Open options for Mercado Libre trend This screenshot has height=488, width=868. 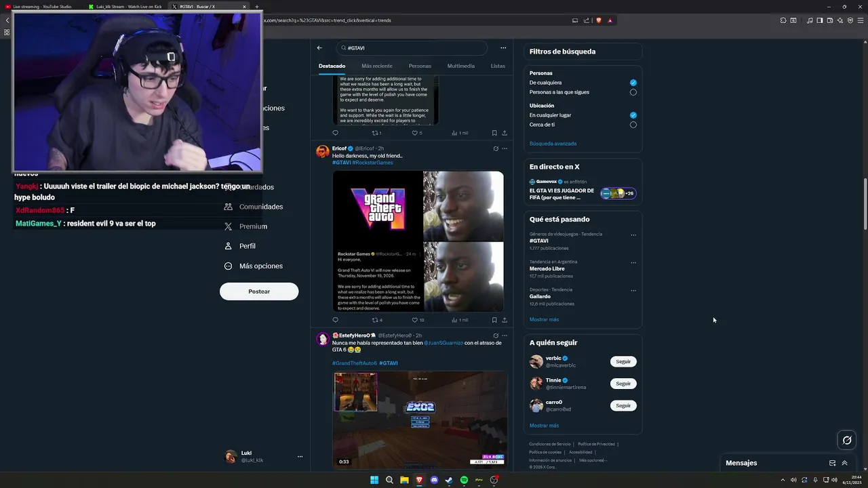tap(633, 263)
